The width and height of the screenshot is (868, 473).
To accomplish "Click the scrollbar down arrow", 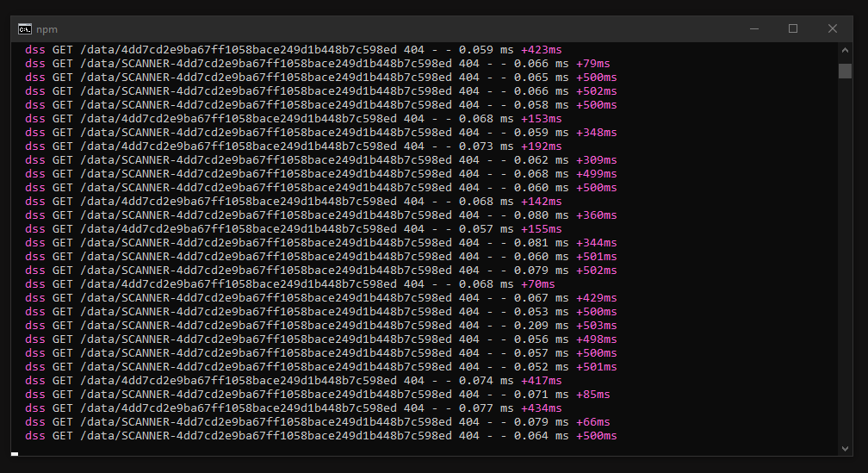I will tap(845, 449).
